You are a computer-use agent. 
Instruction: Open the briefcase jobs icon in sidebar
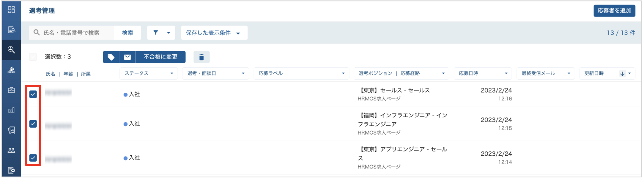click(x=11, y=90)
